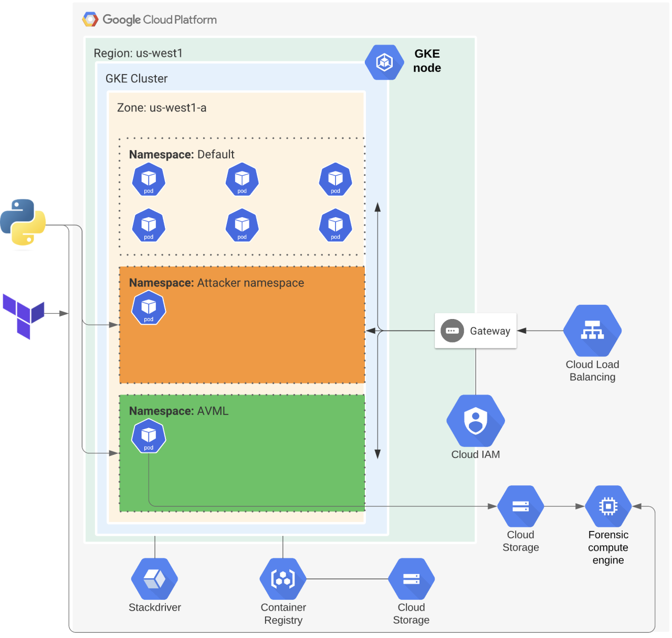
Task: Click the GKE node hexagon icon
Action: [384, 62]
